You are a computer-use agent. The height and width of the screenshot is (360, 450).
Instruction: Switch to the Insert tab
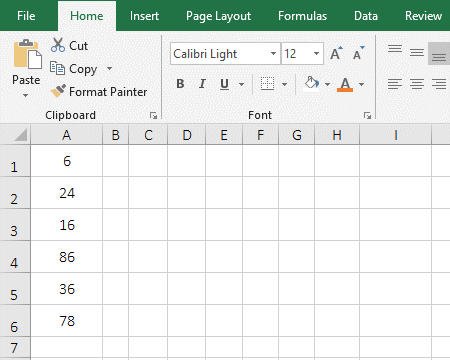144,16
